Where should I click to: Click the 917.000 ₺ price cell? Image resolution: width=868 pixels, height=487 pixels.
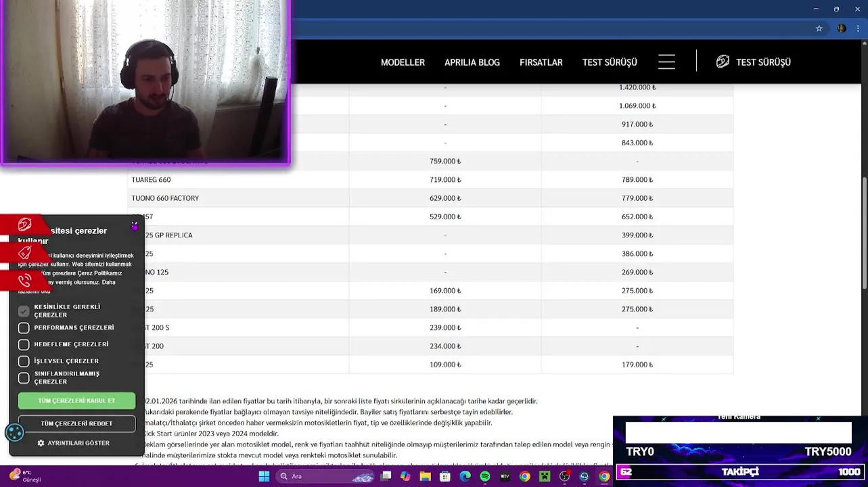click(x=637, y=124)
